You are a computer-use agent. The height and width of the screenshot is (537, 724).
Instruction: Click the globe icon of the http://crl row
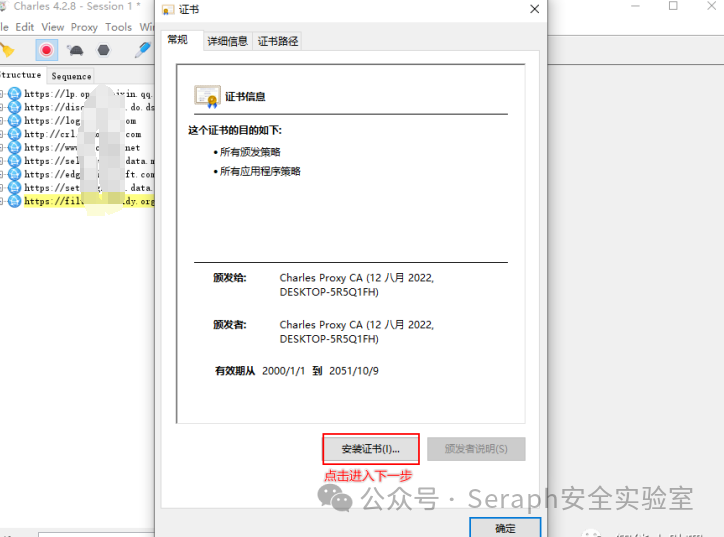[14, 134]
